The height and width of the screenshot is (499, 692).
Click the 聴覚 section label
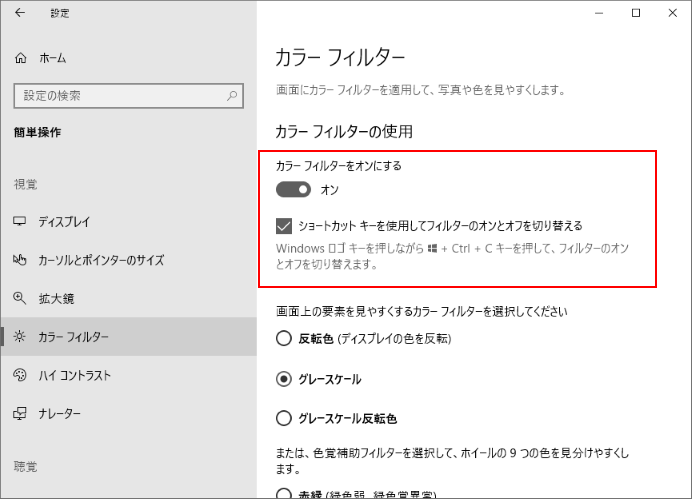25,466
